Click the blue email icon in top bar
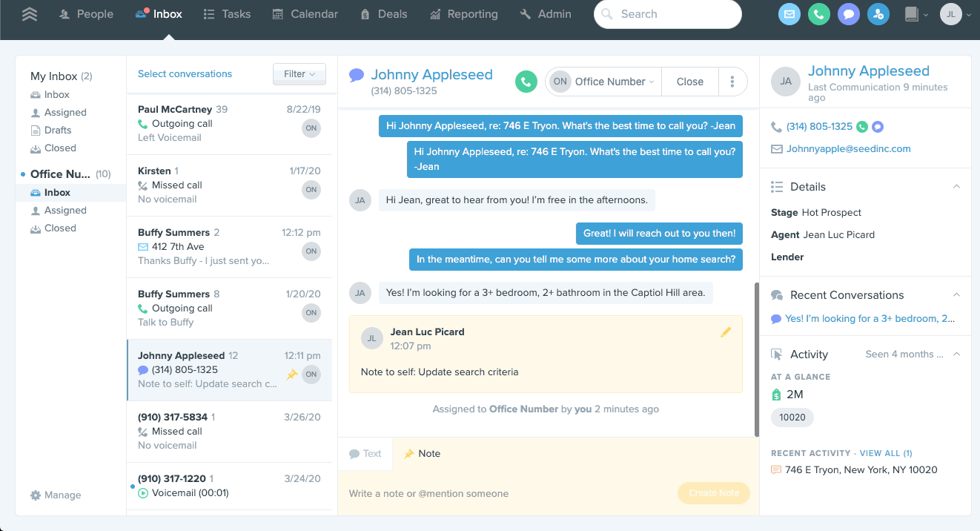 [x=789, y=14]
